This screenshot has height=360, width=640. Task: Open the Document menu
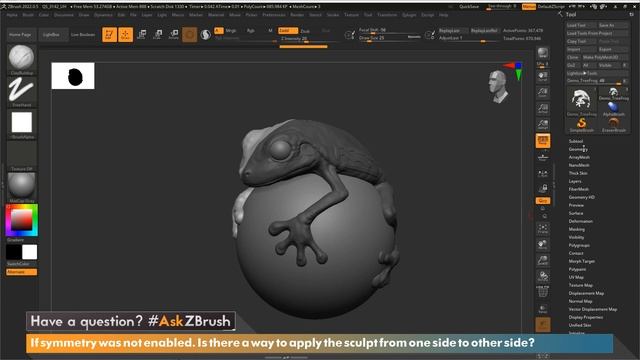click(64, 15)
